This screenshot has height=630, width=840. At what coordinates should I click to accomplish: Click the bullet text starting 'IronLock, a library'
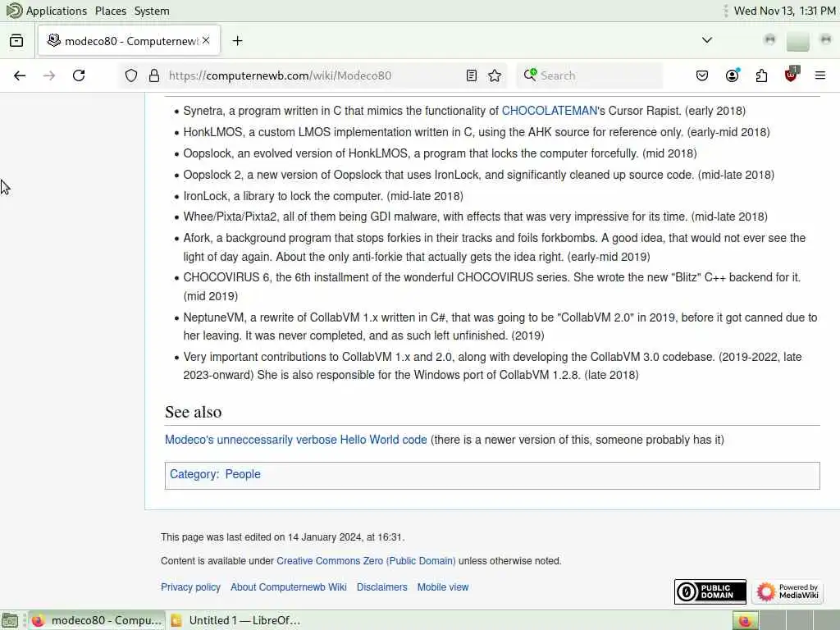(323, 196)
